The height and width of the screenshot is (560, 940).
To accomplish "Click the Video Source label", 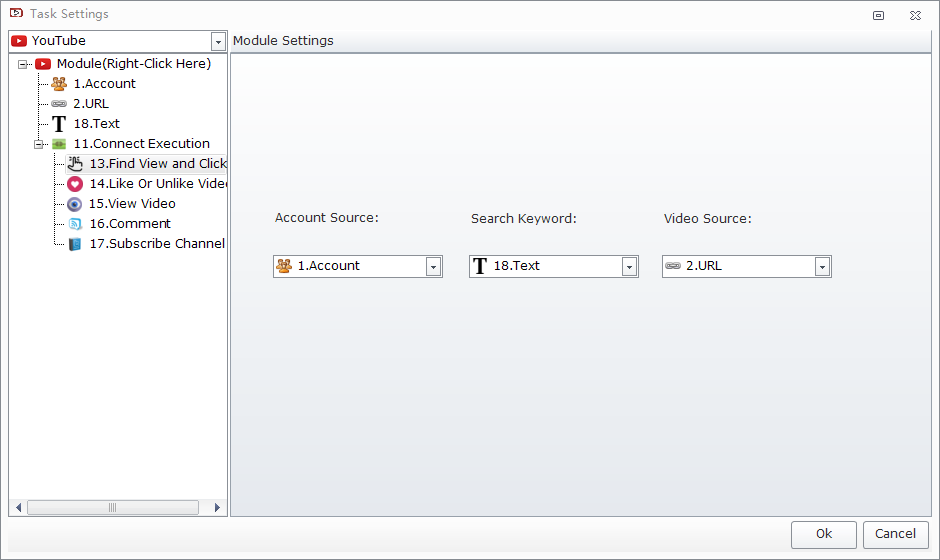I will click(x=707, y=218).
